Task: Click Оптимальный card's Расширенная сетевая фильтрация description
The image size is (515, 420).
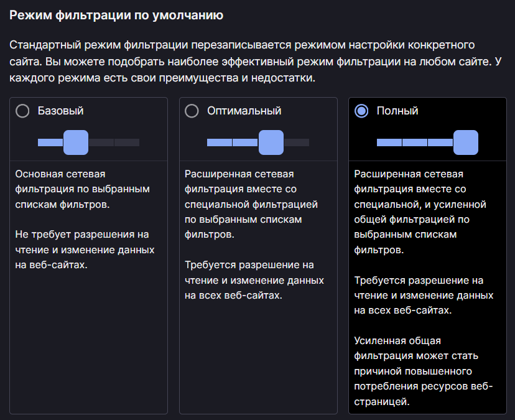Action: (x=251, y=204)
